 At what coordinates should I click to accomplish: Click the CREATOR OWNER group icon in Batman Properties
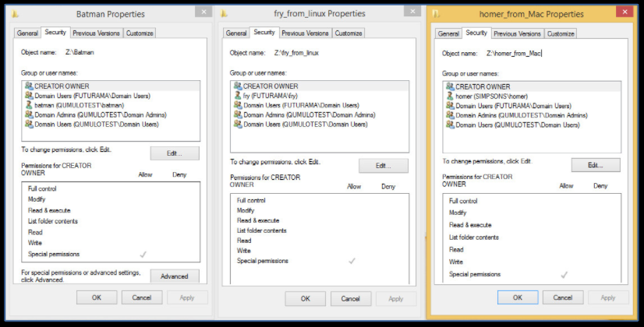(x=29, y=86)
